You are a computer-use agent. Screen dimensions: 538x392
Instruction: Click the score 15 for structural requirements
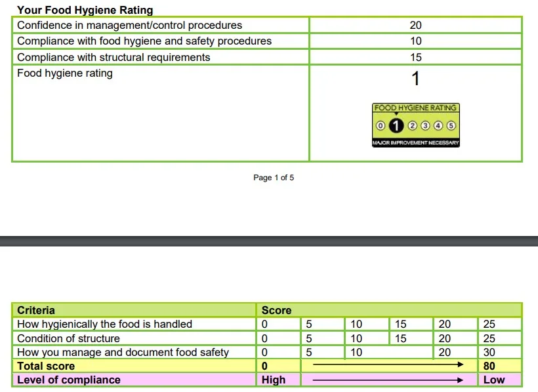(415, 57)
